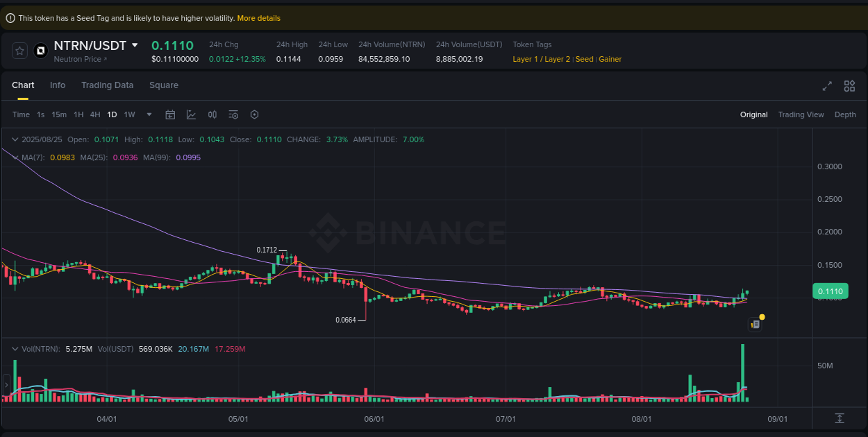
Task: Expand the MA indicator row chevron
Action: (14, 157)
